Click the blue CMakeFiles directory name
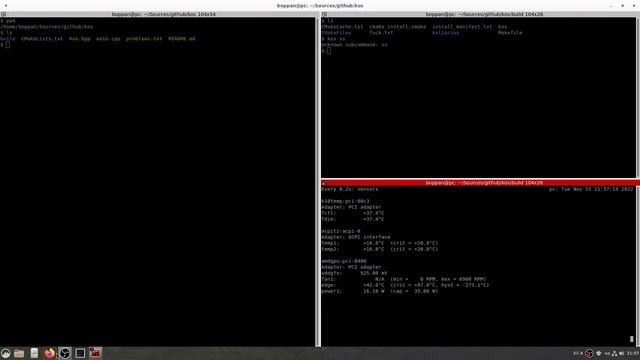The height and width of the screenshot is (360, 640). click(x=336, y=33)
